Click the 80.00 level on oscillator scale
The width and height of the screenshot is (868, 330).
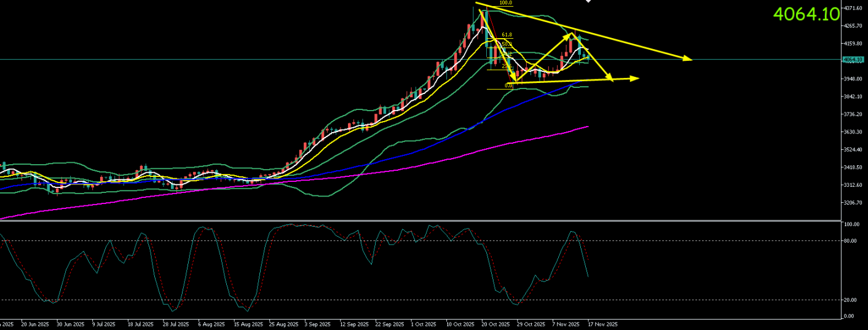[x=851, y=241]
